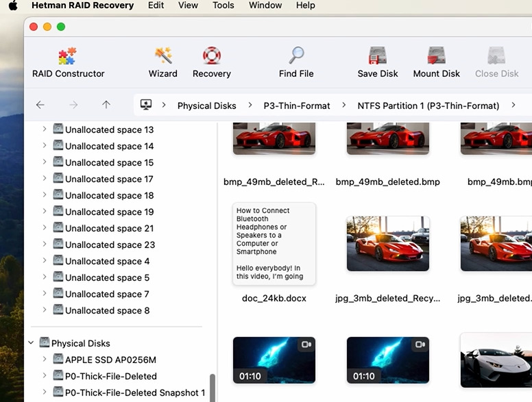Click file name bmp_49mb_deleted_R...
Viewport: 532px width, 402px height.
pos(274,182)
